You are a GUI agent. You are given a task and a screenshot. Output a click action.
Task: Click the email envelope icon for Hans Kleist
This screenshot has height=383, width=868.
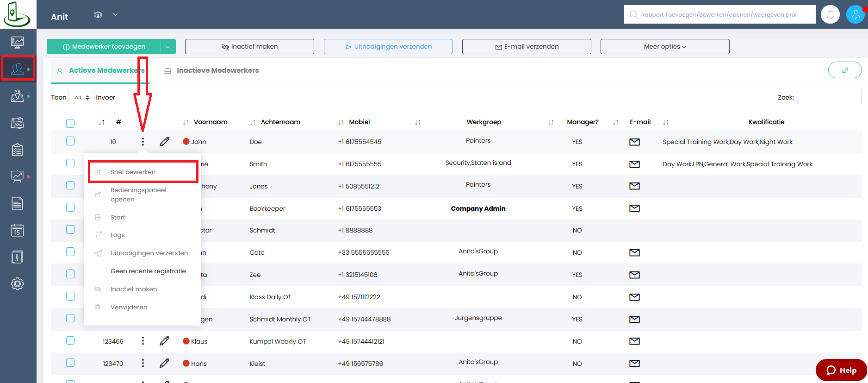click(x=634, y=364)
